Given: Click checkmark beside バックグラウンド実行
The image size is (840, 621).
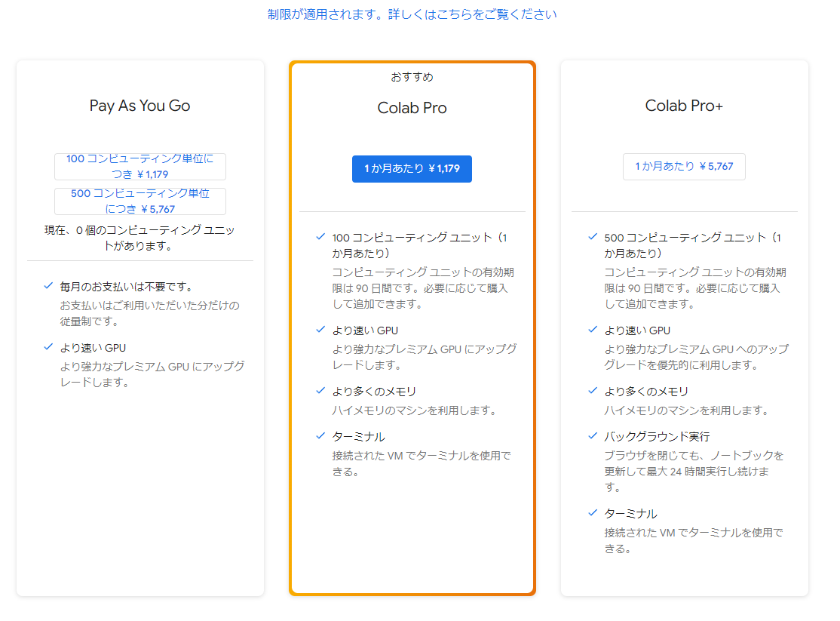Looking at the screenshot, I should (x=593, y=436).
